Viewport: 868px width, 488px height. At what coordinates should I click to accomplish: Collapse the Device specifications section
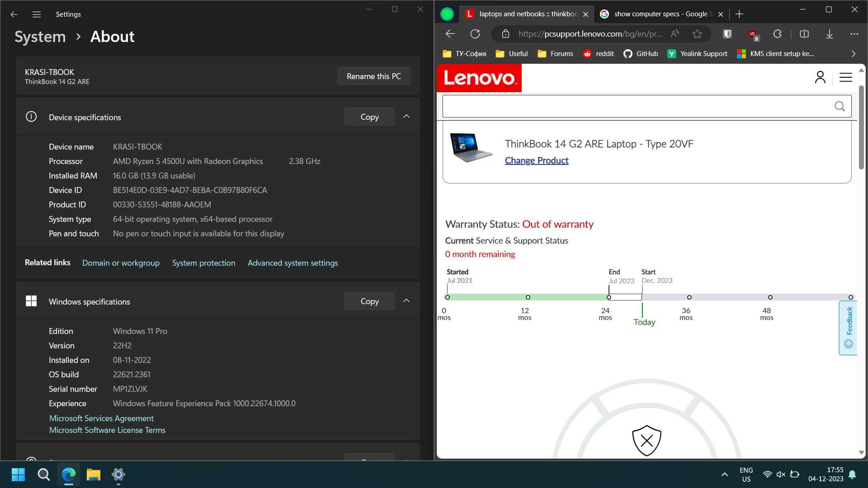(x=406, y=117)
